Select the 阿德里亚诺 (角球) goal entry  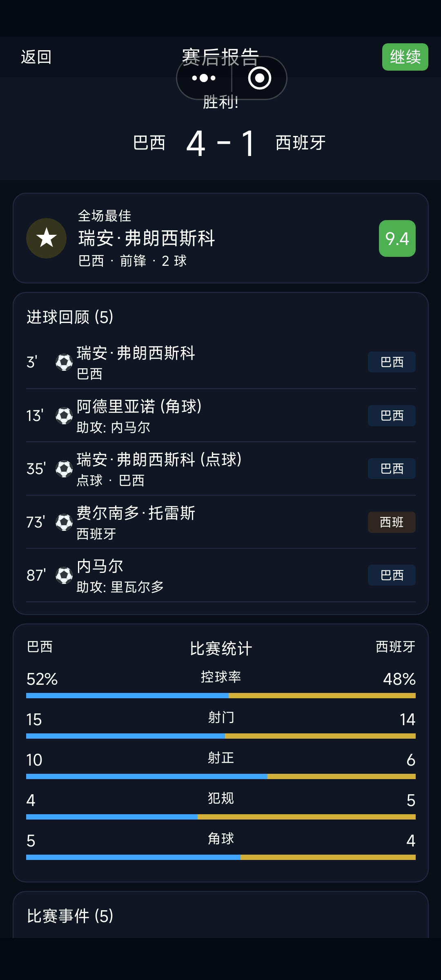point(221,416)
